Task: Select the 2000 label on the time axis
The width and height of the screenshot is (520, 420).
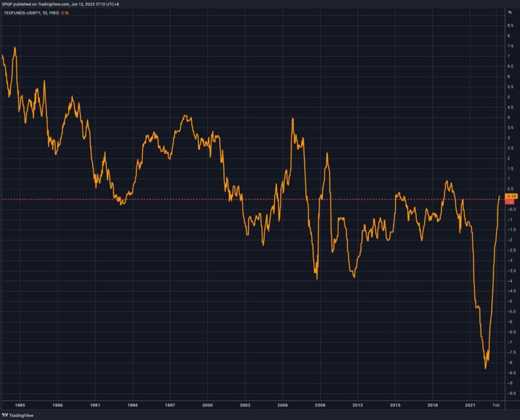Action: (207, 405)
